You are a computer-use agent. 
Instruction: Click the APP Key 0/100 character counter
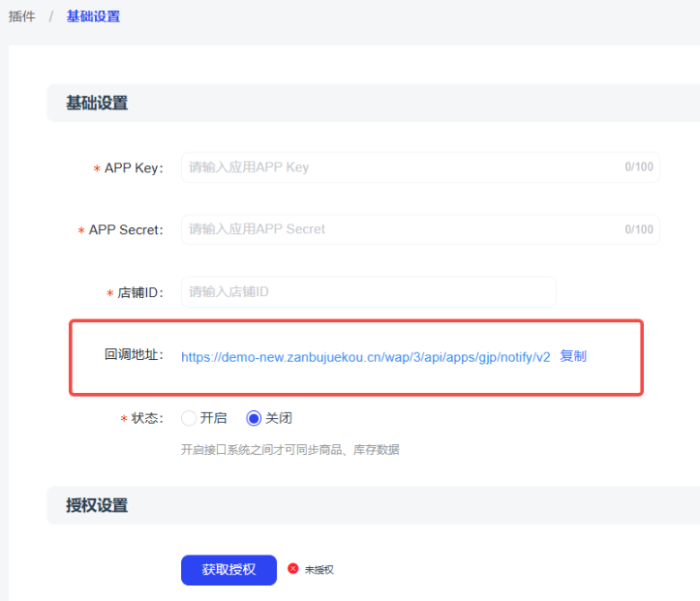click(639, 167)
